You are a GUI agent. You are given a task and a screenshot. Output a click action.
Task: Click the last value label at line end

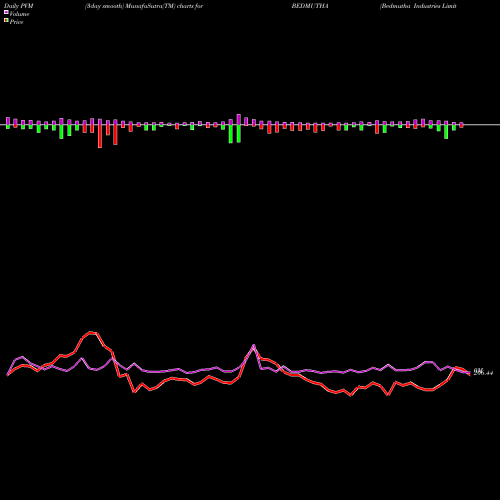[483, 372]
